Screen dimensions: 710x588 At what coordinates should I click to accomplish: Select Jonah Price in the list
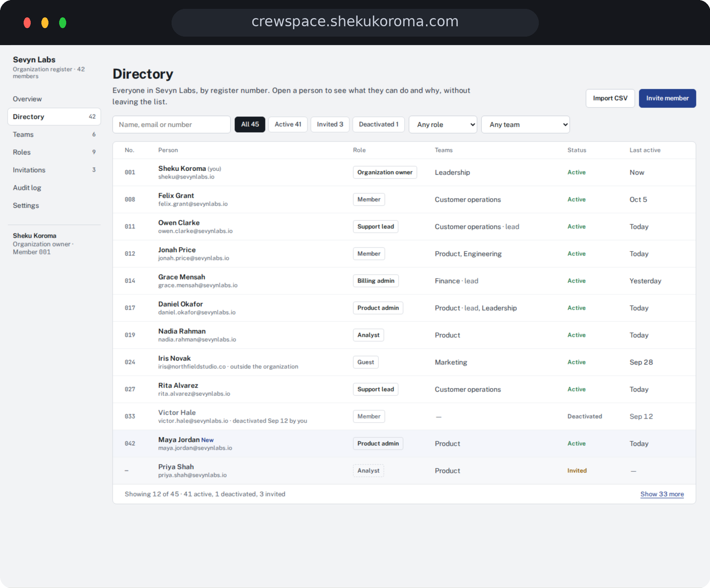404,254
